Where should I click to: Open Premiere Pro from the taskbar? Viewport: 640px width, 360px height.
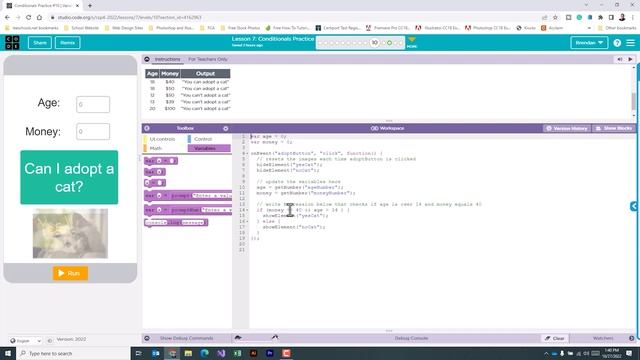[270, 353]
